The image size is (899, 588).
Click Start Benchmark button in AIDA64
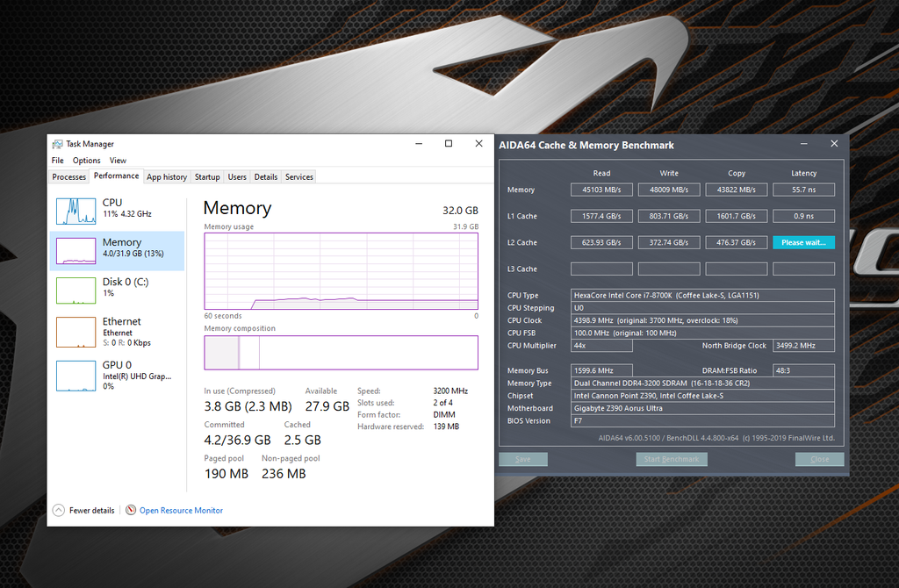click(672, 459)
